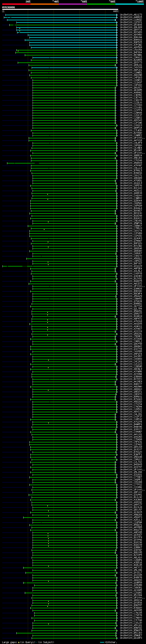Open hit UniRef100_A8J173

[131, 15]
